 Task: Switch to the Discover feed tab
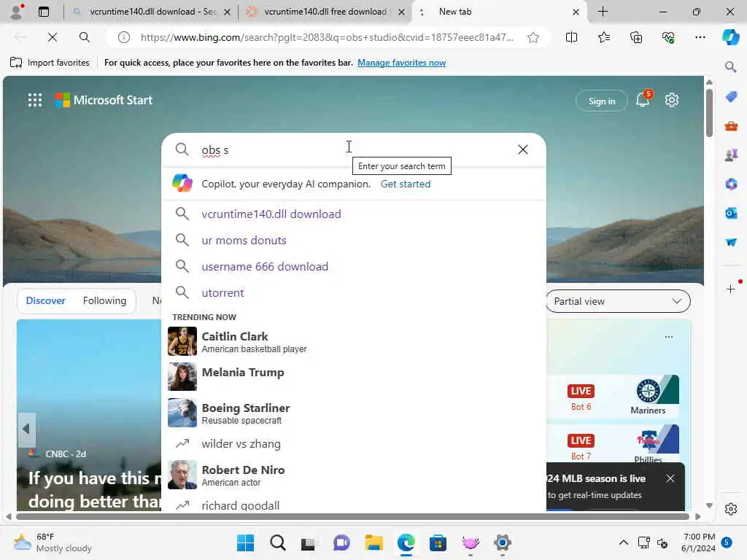[x=46, y=300]
